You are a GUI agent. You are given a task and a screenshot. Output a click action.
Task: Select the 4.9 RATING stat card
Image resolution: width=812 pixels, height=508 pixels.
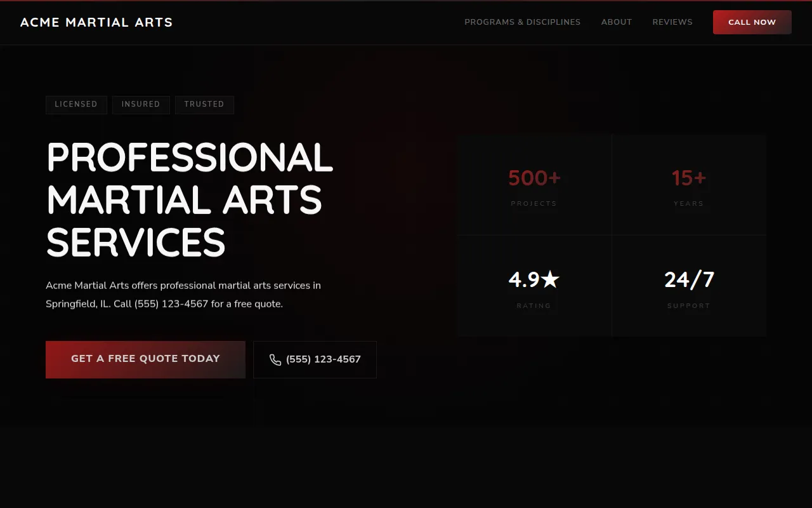click(534, 286)
